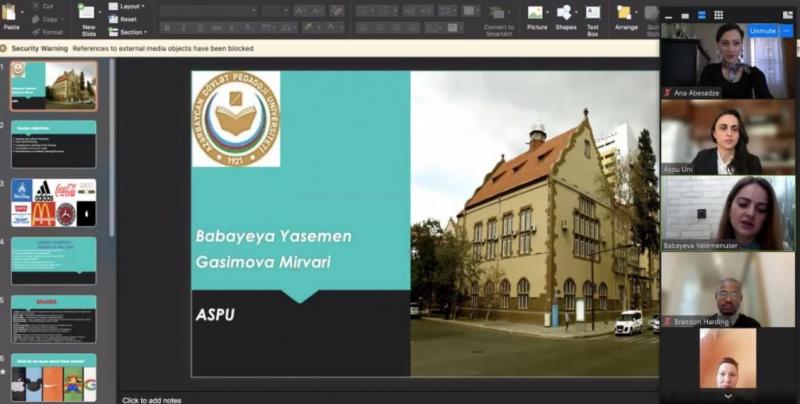
Task: Click the 'ASPU' title text on slide
Action: tap(215, 315)
